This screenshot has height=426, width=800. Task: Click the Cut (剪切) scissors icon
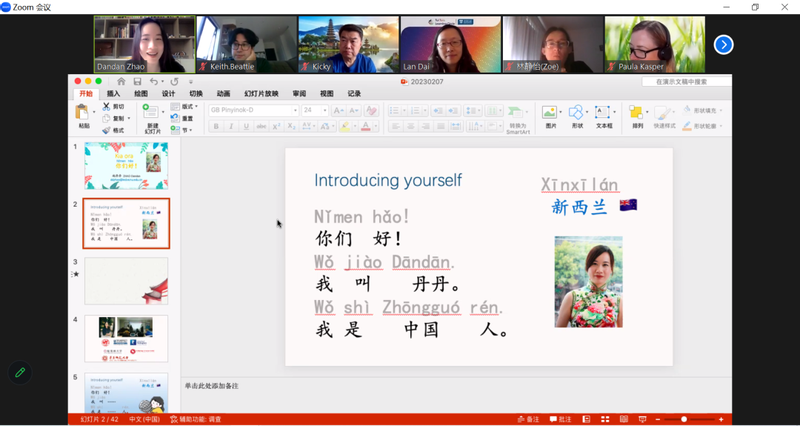click(x=108, y=106)
